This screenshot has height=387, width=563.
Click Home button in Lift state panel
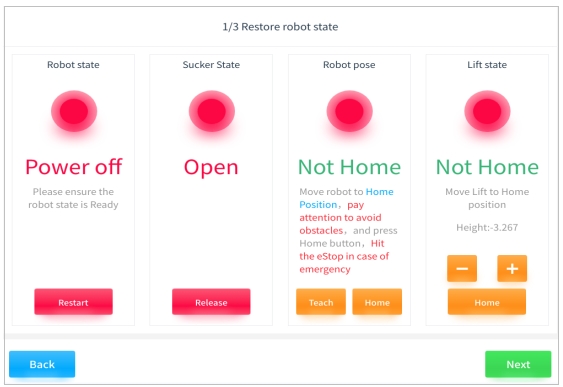click(487, 302)
